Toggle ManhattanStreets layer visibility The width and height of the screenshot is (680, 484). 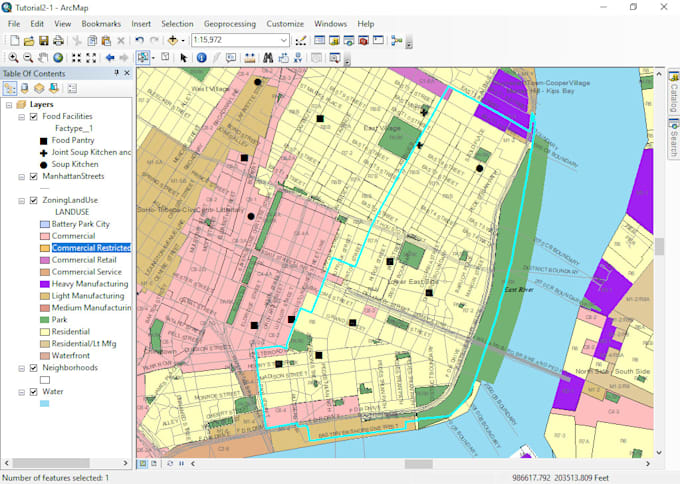point(33,177)
